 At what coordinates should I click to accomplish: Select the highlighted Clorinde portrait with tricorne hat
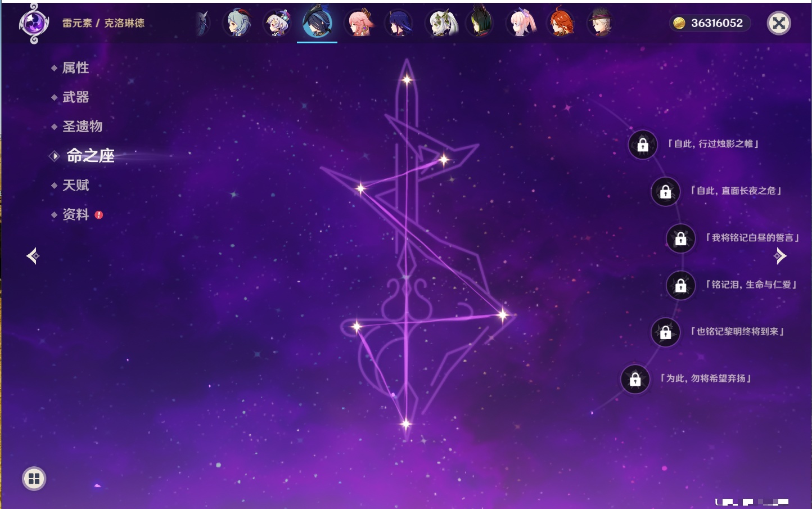point(317,21)
